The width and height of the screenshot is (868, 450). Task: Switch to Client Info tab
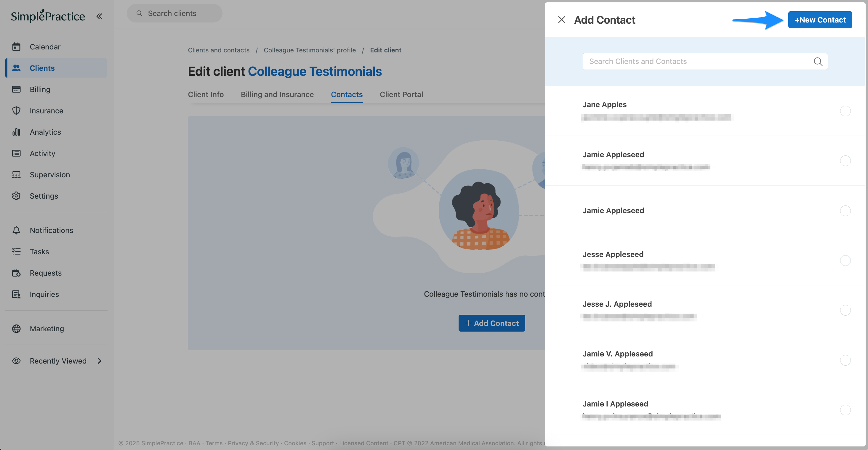pos(206,94)
